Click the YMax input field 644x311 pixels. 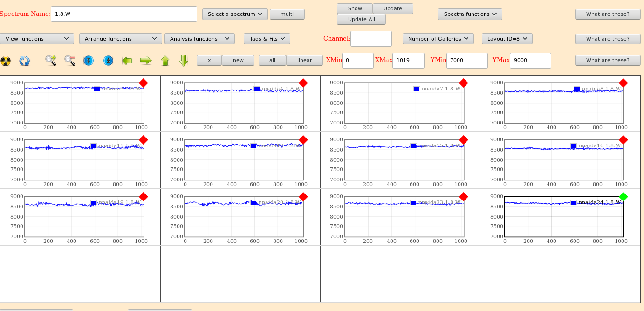[x=530, y=61]
